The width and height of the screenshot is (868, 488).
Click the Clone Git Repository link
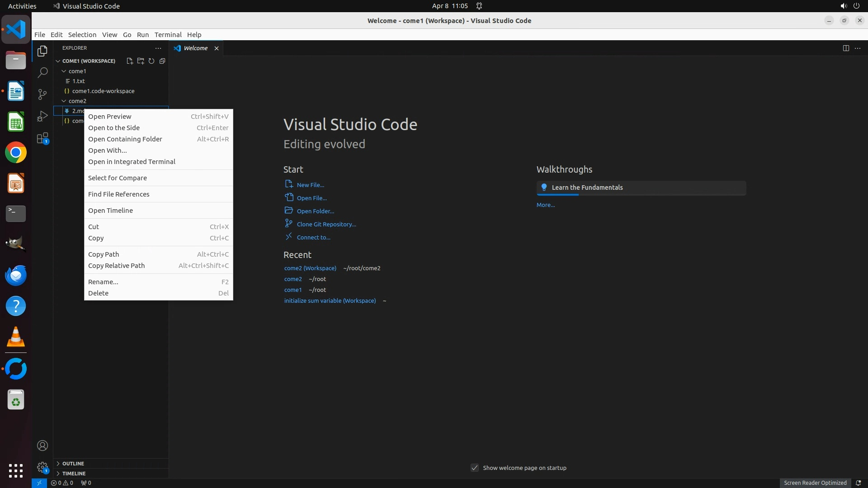tap(326, 224)
